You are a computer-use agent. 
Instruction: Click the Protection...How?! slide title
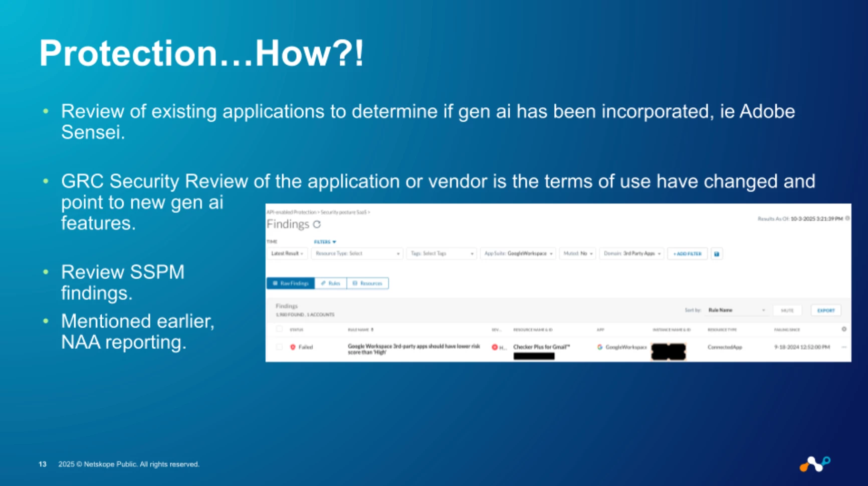[x=202, y=53]
